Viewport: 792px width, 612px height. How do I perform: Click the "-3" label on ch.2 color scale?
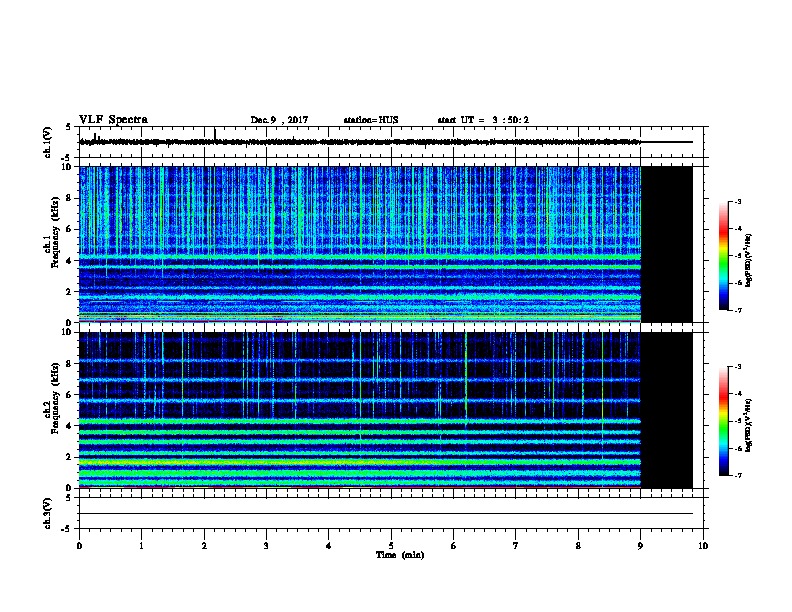point(737,367)
